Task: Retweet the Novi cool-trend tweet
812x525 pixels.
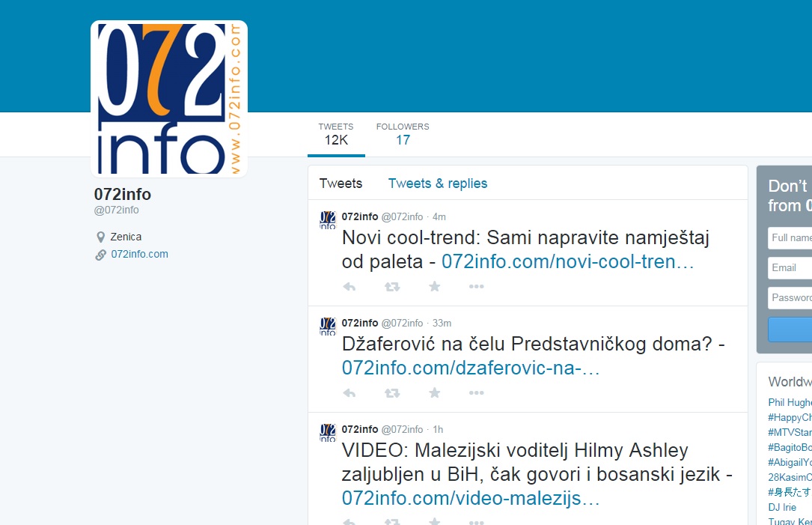Action: tap(391, 286)
